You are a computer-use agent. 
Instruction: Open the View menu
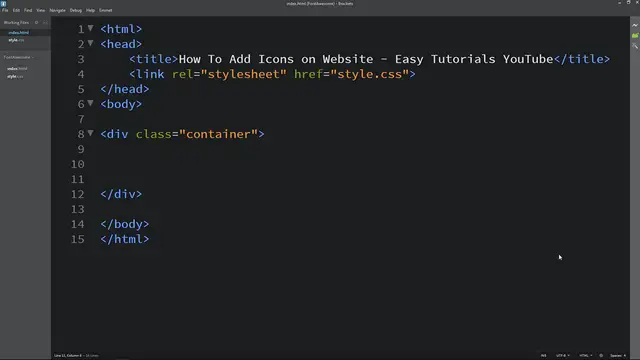point(40,10)
